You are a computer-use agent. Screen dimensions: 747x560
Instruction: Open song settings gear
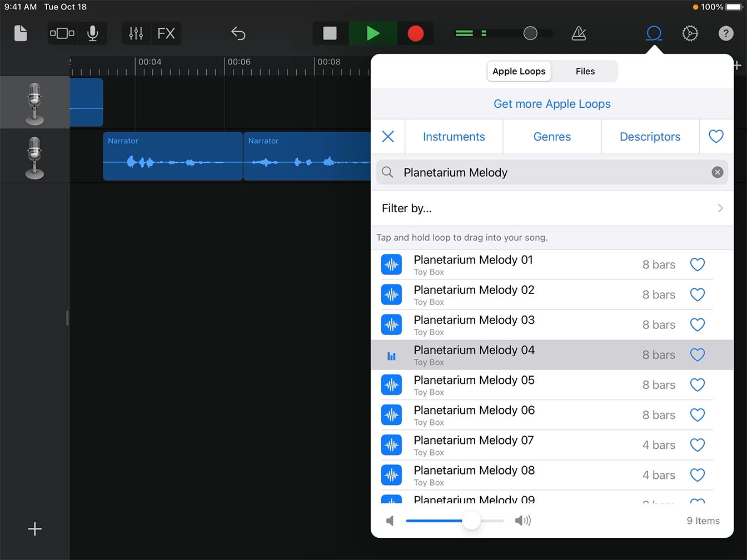[x=690, y=33]
